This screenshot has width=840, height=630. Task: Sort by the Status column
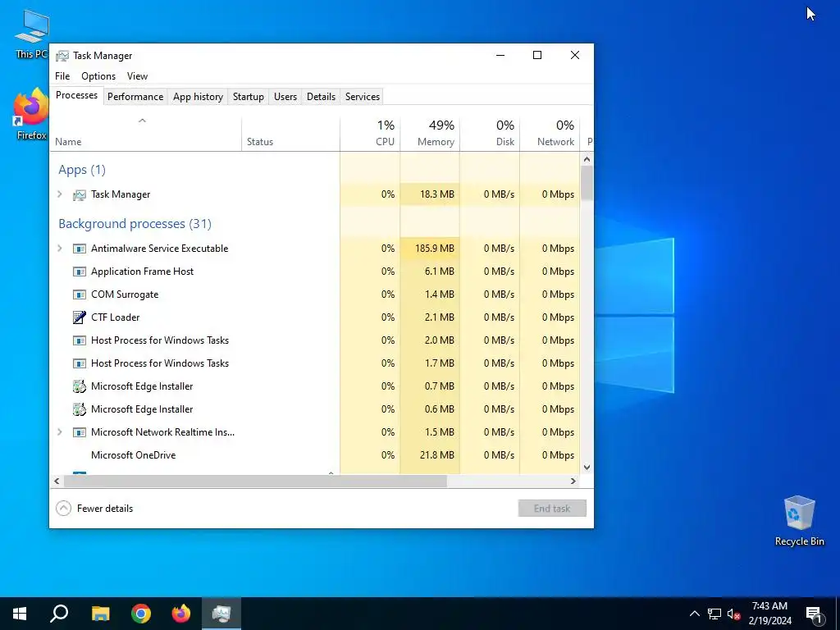291,133
